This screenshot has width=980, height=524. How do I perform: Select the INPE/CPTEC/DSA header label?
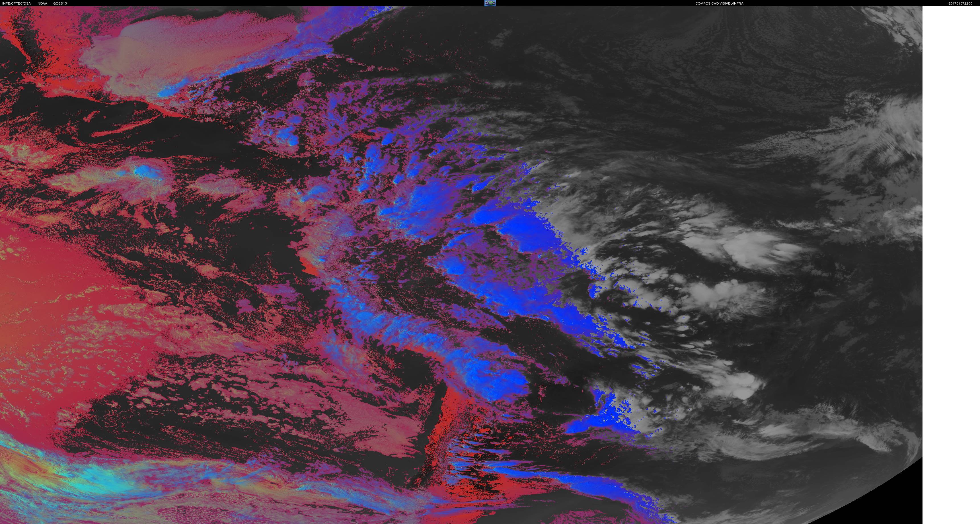coord(16,3)
